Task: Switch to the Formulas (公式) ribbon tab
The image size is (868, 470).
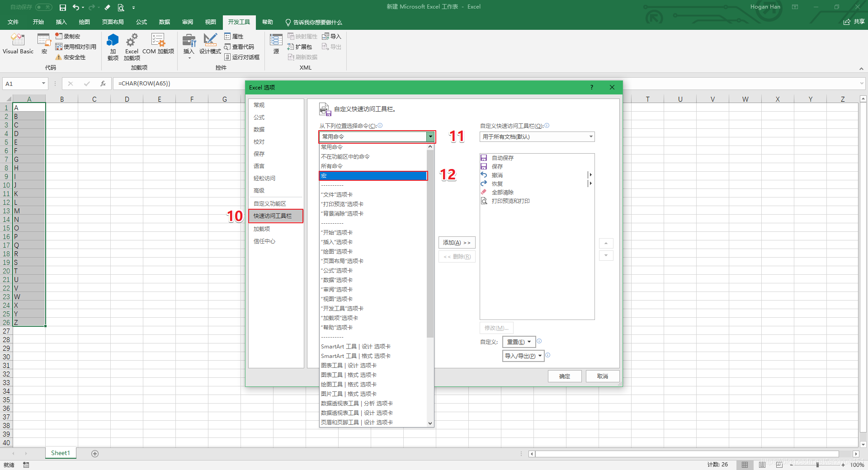Action: pos(142,22)
